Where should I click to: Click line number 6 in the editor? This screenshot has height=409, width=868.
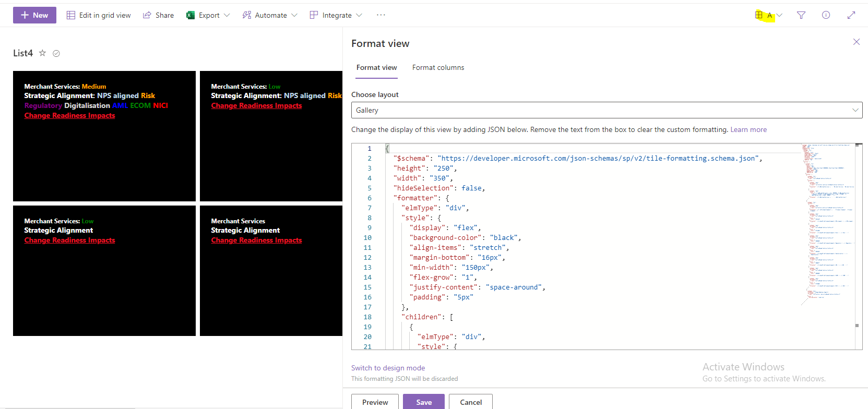click(370, 198)
